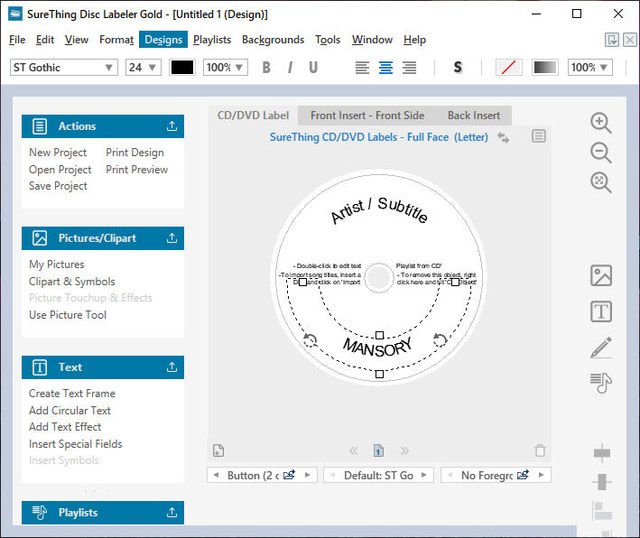Click the Add Circular Text link
The width and height of the screenshot is (640, 538).
[70, 410]
